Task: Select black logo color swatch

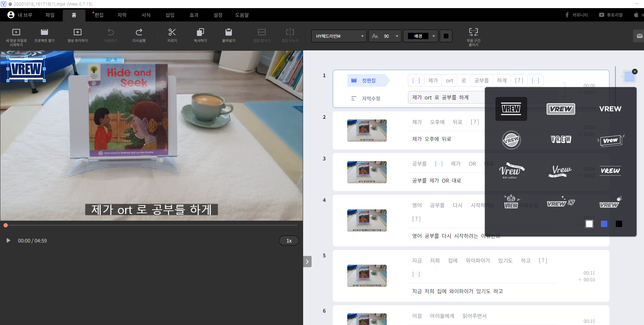Action: [619, 224]
